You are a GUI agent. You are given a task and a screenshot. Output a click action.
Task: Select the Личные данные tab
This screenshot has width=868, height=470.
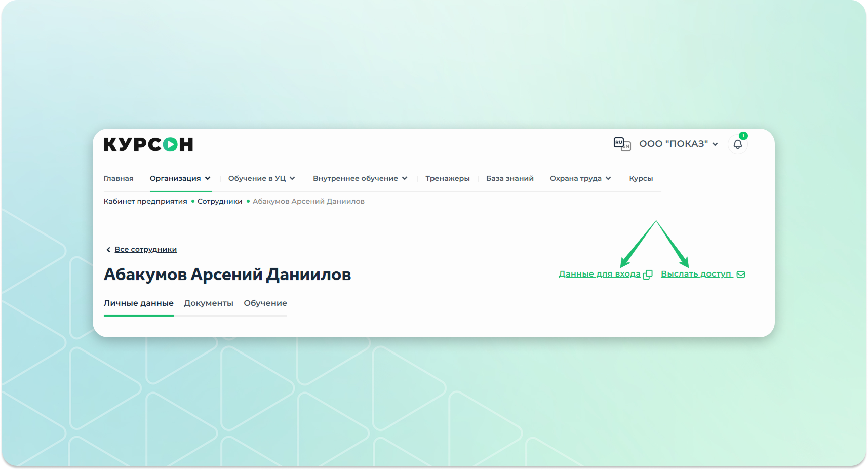138,303
